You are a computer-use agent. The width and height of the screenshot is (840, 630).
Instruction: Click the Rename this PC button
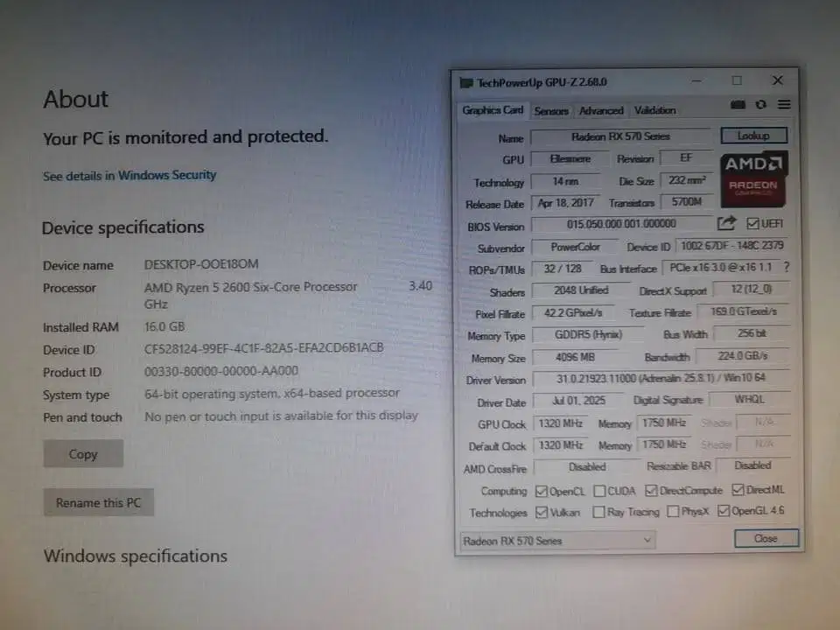coord(98,503)
